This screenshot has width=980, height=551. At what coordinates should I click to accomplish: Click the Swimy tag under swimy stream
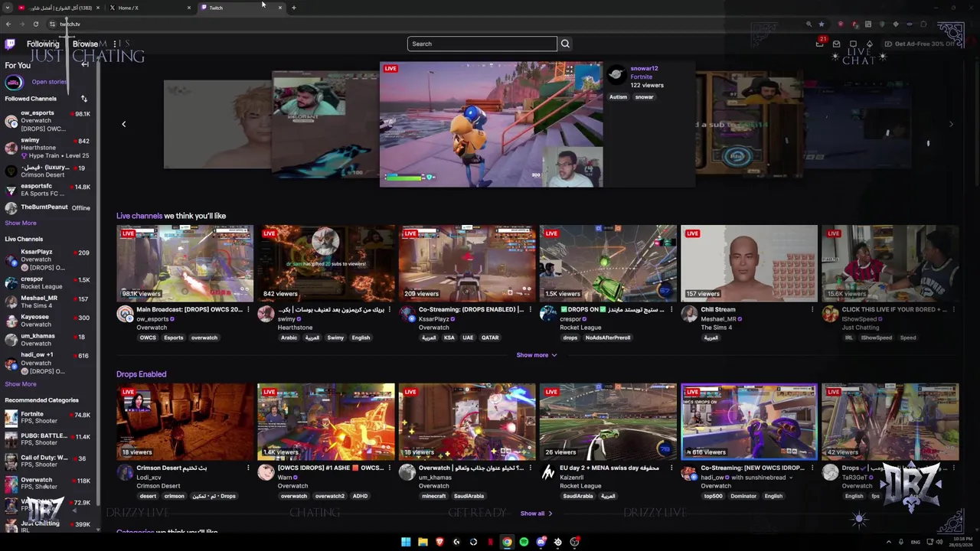335,337
